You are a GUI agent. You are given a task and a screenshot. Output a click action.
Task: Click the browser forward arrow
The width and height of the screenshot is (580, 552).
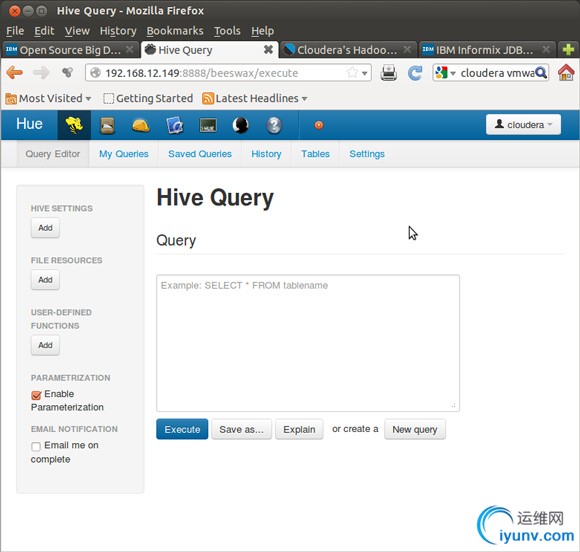[41, 73]
